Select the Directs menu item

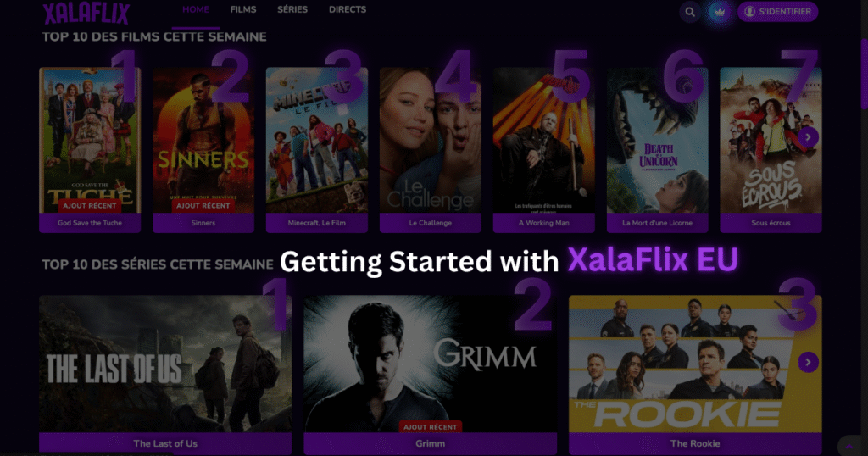point(347,10)
